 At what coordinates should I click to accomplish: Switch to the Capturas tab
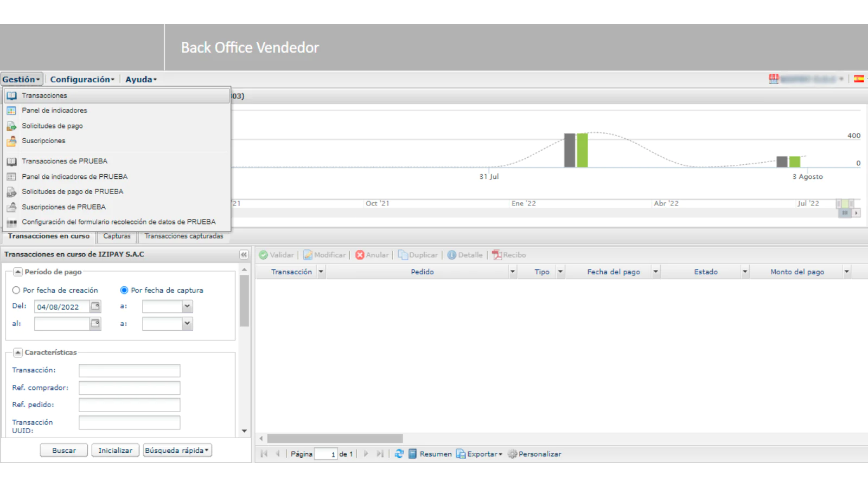(x=117, y=236)
